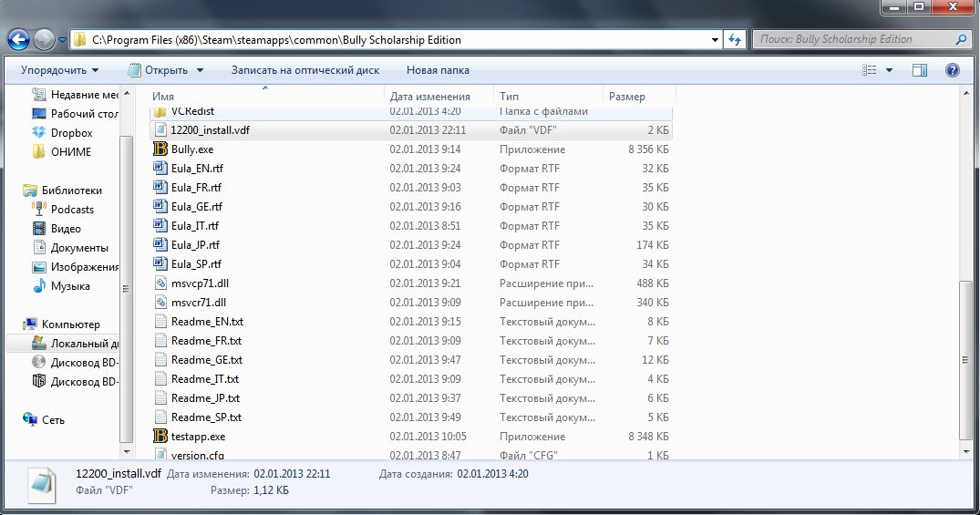Select Библиотеки in navigation pane

(x=63, y=190)
